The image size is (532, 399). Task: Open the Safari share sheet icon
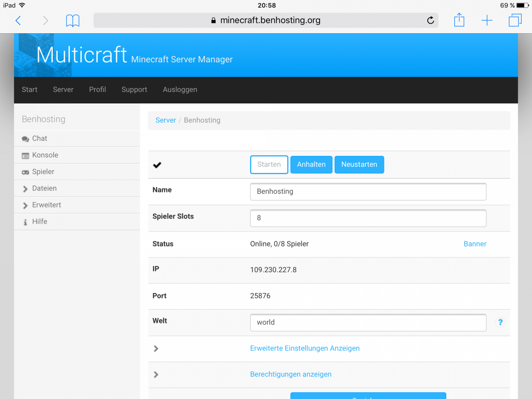tap(459, 20)
